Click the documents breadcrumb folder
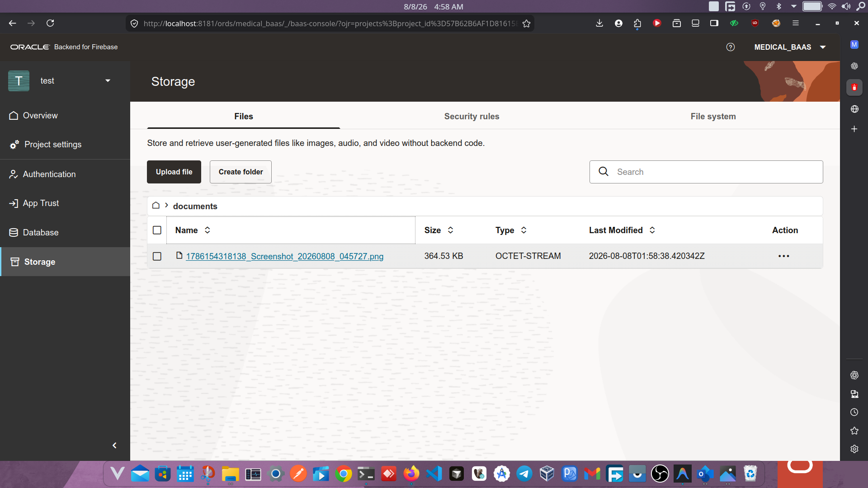Image resolution: width=868 pixels, height=488 pixels. pos(195,206)
